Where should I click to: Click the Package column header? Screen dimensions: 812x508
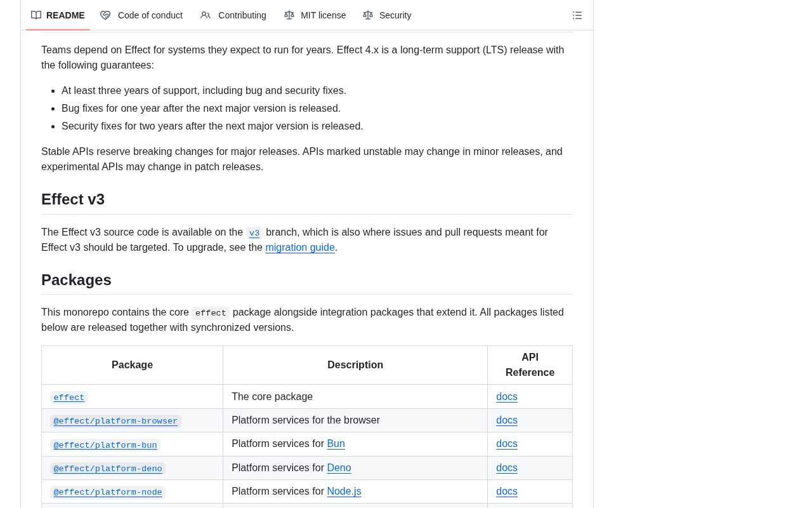(x=132, y=365)
